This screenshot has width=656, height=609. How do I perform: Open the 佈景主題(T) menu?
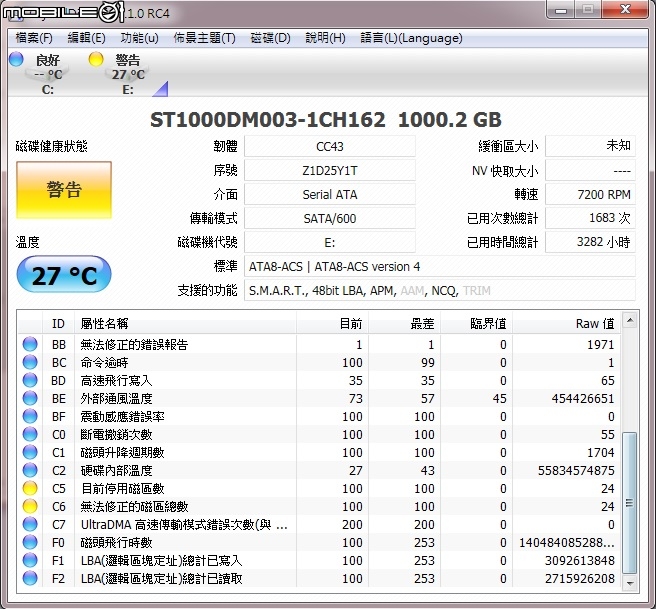point(204,38)
